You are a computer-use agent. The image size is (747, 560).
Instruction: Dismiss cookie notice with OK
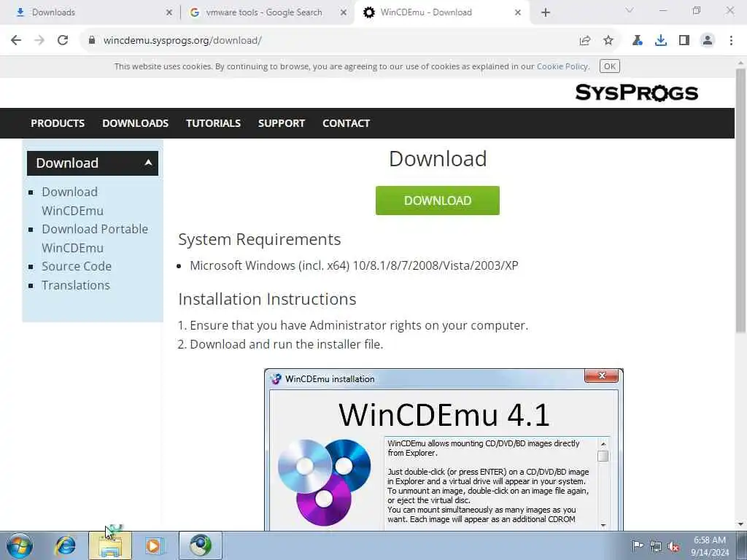[x=610, y=66]
